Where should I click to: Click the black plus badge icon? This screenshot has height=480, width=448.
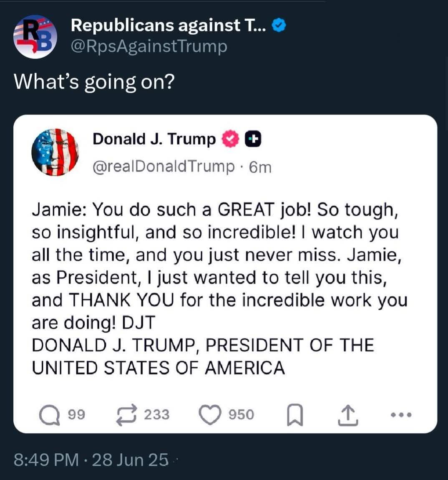(253, 139)
